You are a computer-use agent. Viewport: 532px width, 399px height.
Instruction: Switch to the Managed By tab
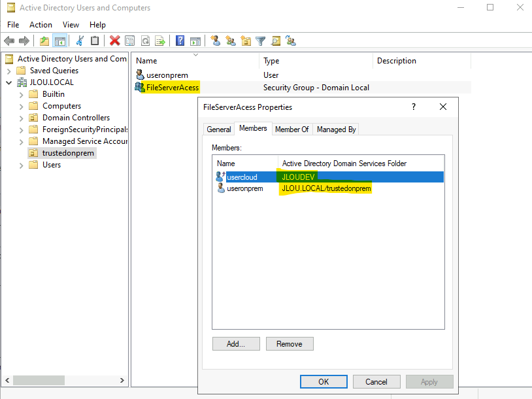(336, 130)
